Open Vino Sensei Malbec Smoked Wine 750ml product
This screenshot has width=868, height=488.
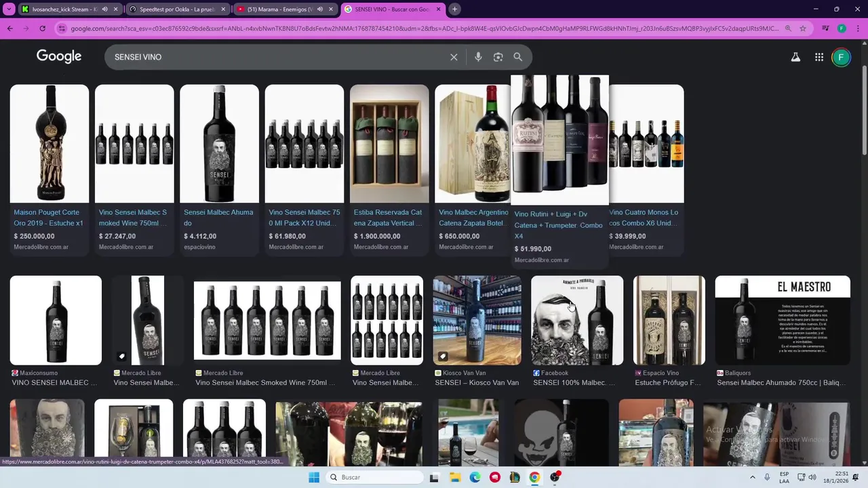pyautogui.click(x=133, y=218)
